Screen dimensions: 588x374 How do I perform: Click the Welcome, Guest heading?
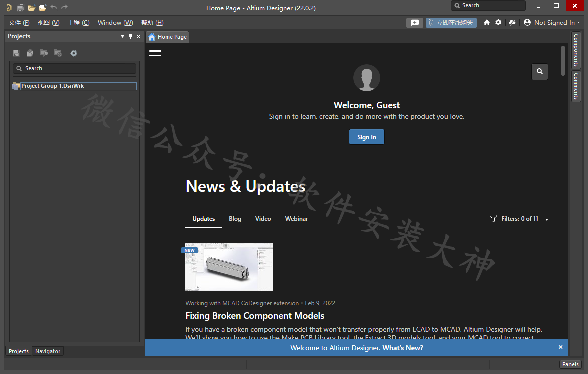367,105
